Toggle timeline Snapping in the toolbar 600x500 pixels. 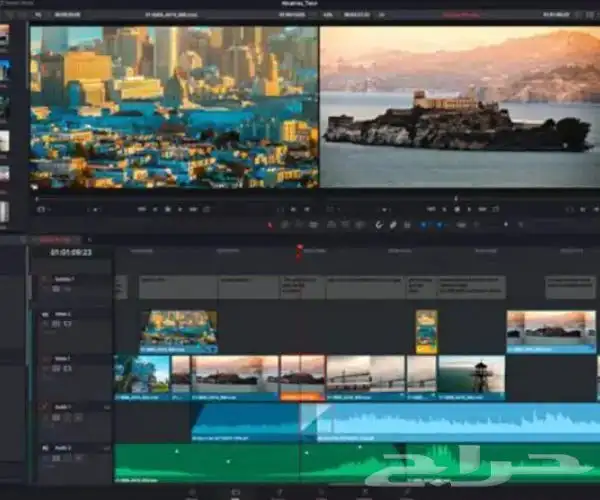coord(379,225)
